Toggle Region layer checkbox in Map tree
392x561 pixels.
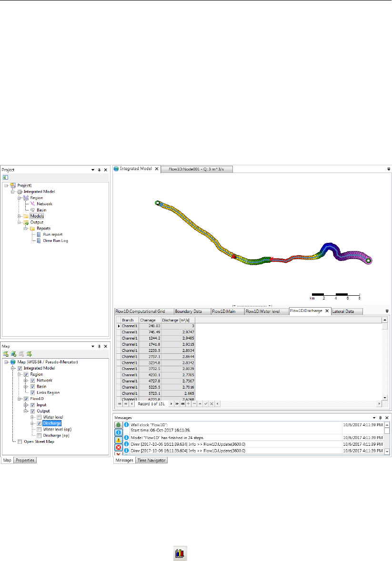[x=26, y=374]
